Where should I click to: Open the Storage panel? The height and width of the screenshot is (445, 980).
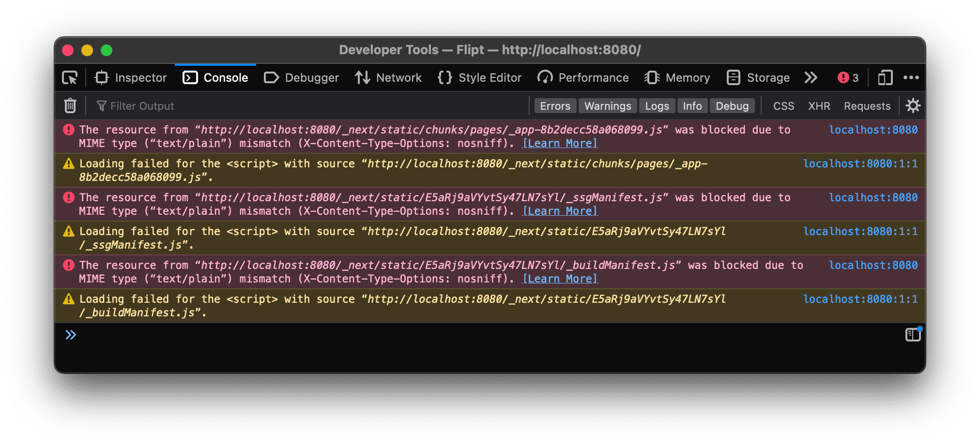point(758,77)
